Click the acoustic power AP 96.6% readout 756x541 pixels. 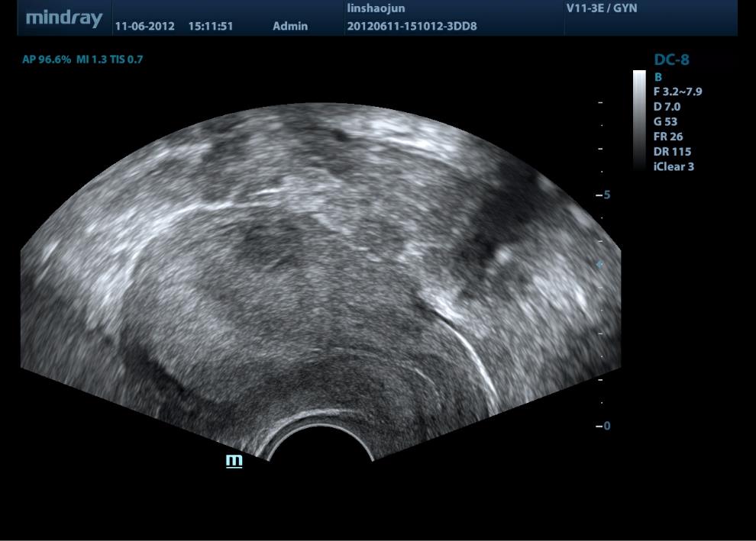coord(47,60)
